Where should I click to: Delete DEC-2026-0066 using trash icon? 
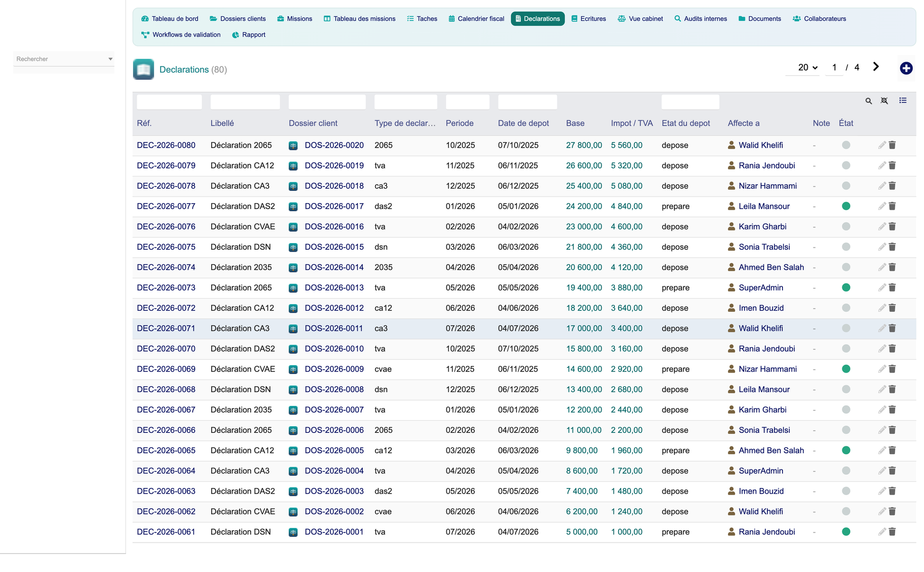tap(892, 430)
